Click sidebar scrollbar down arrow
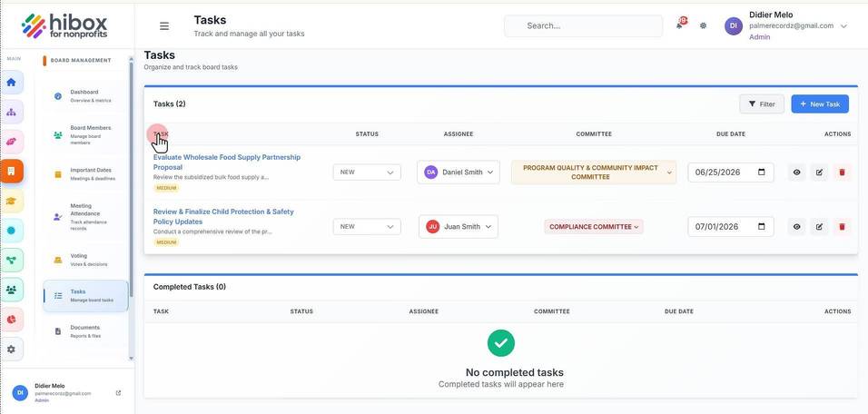 (131, 359)
